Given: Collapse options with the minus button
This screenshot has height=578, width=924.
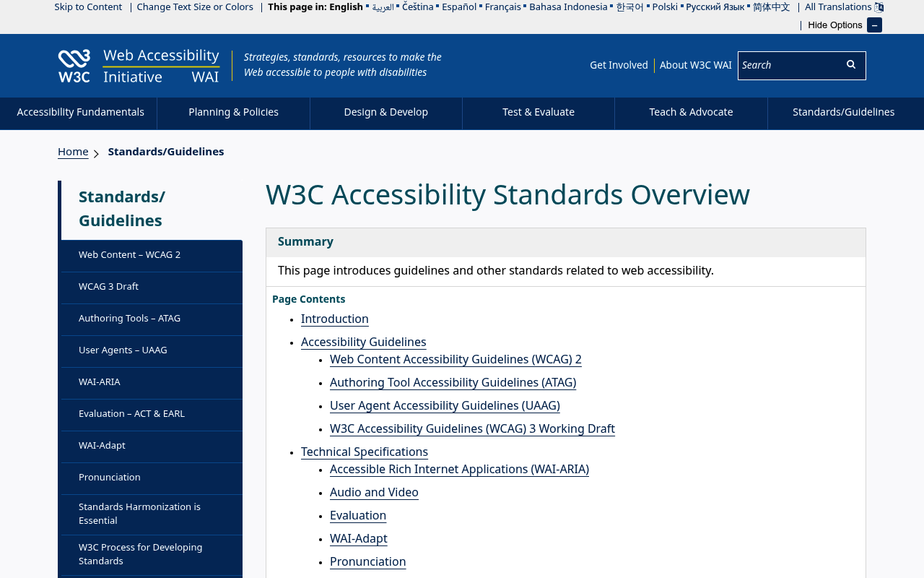Looking at the screenshot, I should point(874,25).
